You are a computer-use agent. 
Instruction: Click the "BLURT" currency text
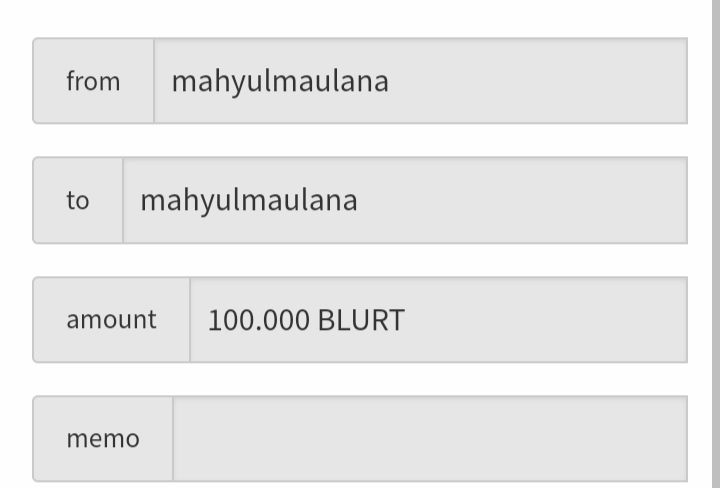[x=361, y=320]
